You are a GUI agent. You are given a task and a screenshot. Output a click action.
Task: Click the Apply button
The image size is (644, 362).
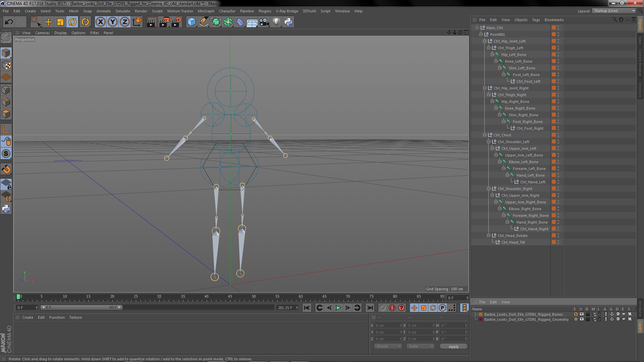coord(453,347)
